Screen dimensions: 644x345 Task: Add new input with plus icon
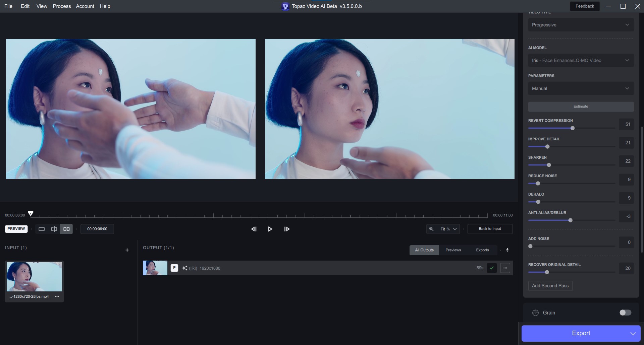click(127, 250)
